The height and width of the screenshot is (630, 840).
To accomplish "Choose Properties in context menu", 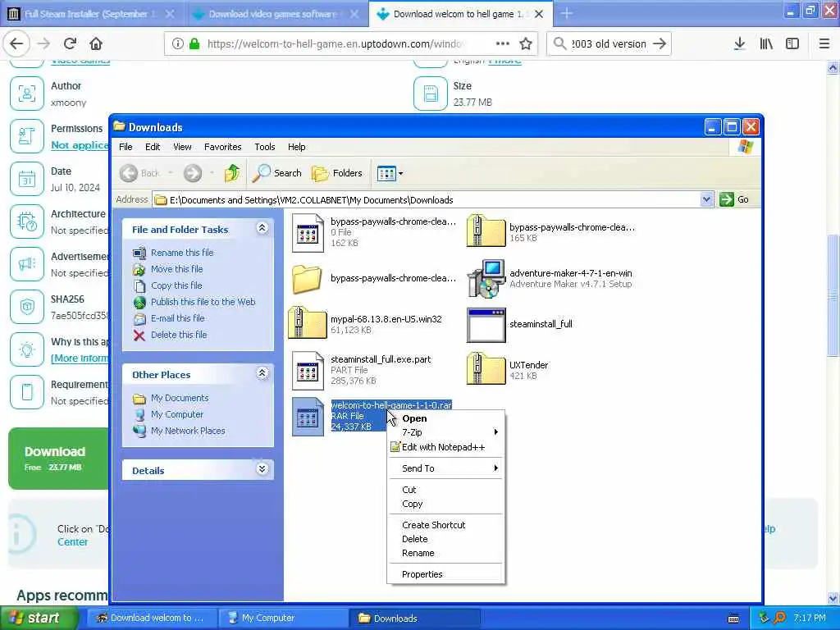I will (x=445, y=574).
